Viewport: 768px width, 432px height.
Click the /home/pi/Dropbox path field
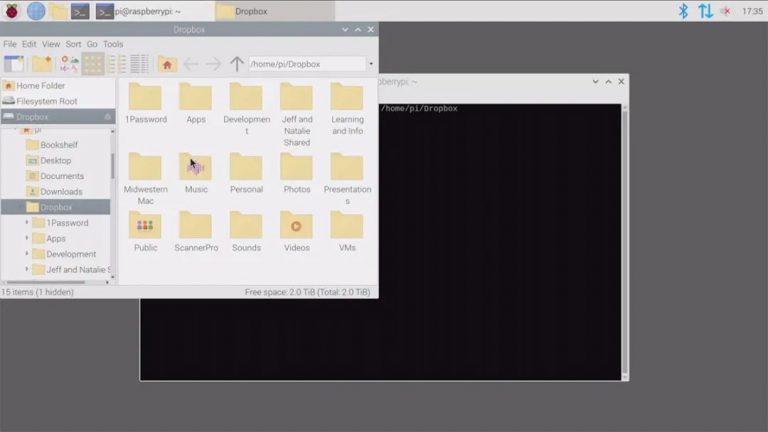(305, 64)
